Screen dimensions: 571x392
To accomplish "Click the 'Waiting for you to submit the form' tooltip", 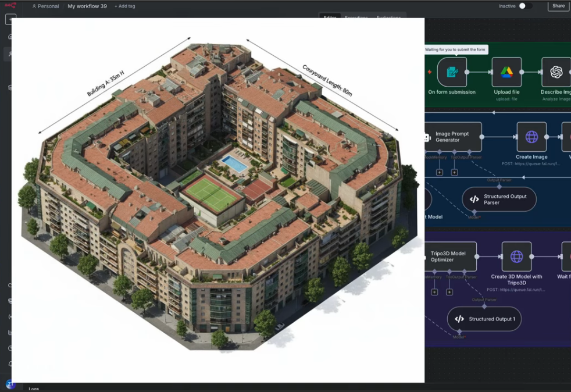I will point(455,49).
